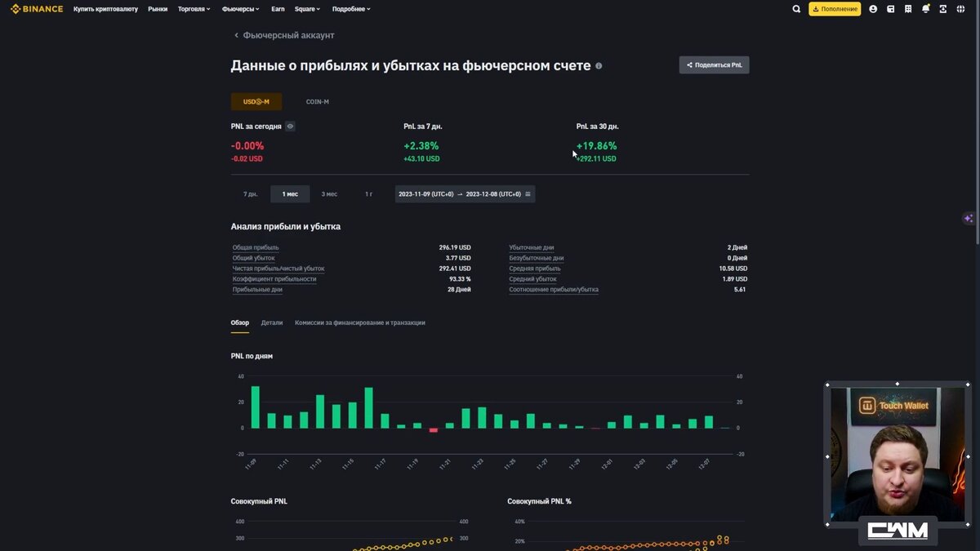Toggle the eye icon to hide today's PNL
This screenshot has height=551, width=980.
[x=289, y=126]
